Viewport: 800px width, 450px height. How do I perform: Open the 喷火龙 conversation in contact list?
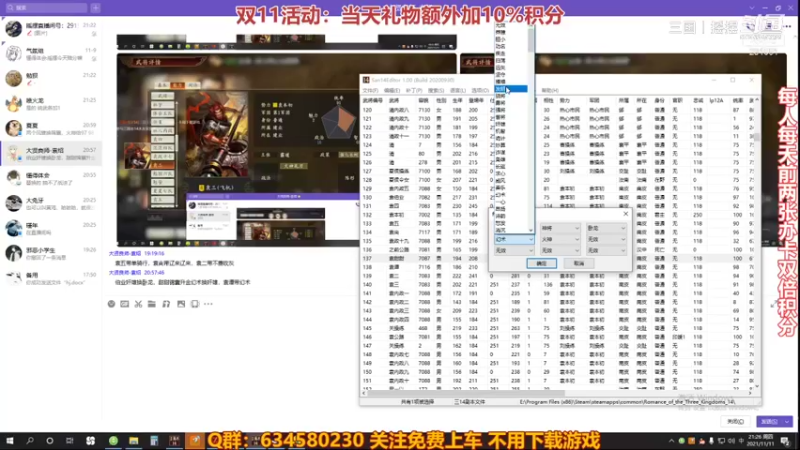51,104
